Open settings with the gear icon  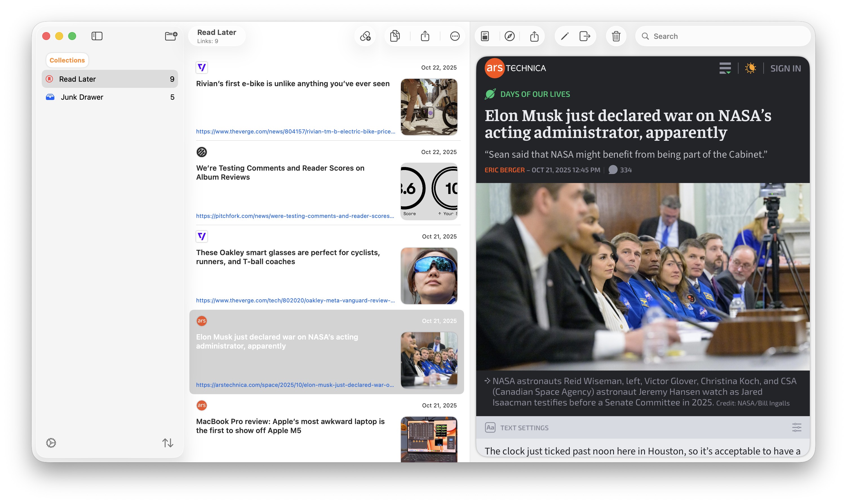point(51,443)
